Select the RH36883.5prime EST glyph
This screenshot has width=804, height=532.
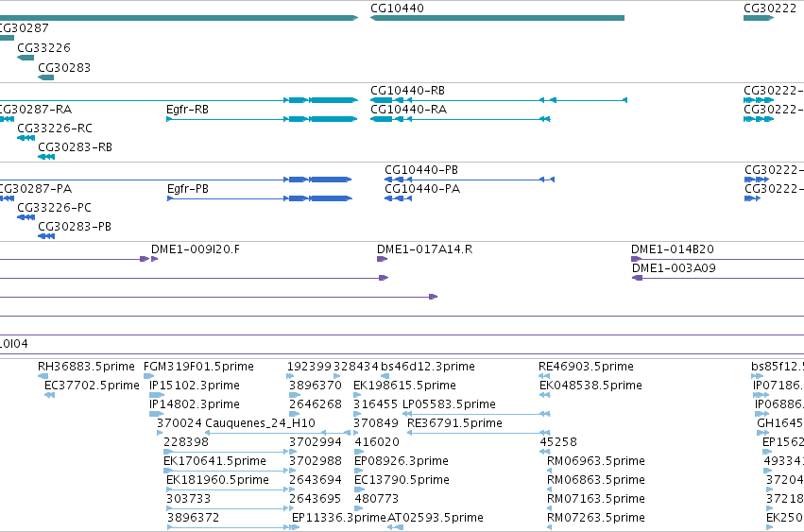(x=43, y=376)
